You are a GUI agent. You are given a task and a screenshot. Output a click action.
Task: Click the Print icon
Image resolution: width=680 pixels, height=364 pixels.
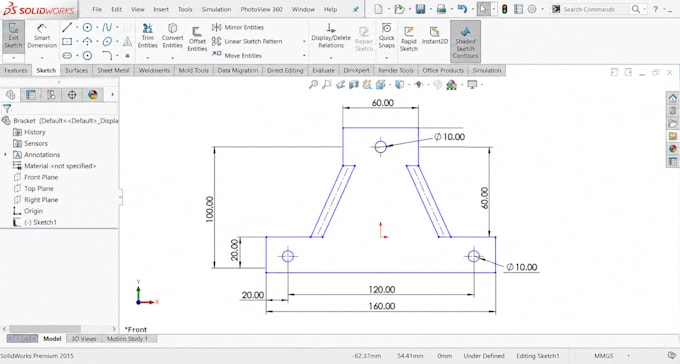coord(441,9)
